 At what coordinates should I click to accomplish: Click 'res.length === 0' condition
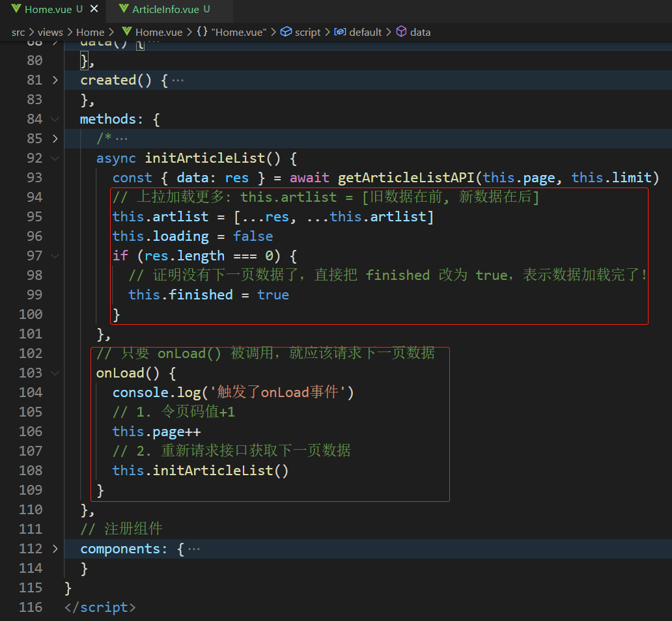pos(209,256)
